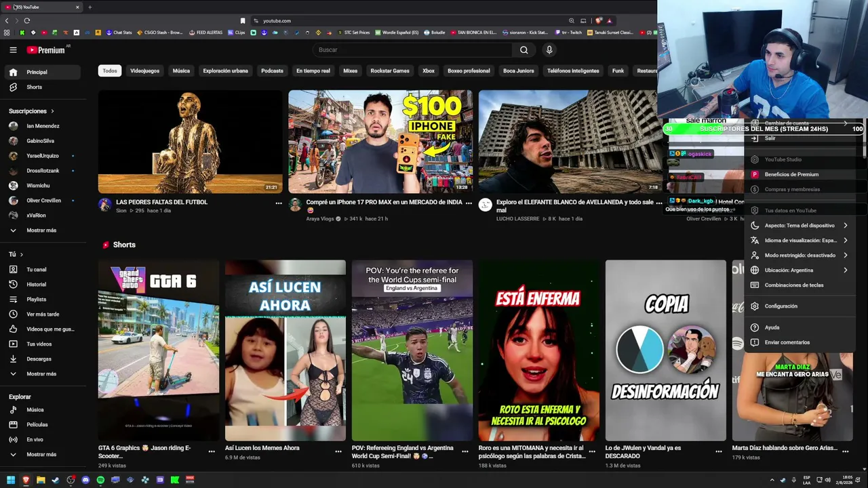Image resolution: width=868 pixels, height=488 pixels.
Task: Filter by the Exploración urbana chip
Action: [x=226, y=70]
